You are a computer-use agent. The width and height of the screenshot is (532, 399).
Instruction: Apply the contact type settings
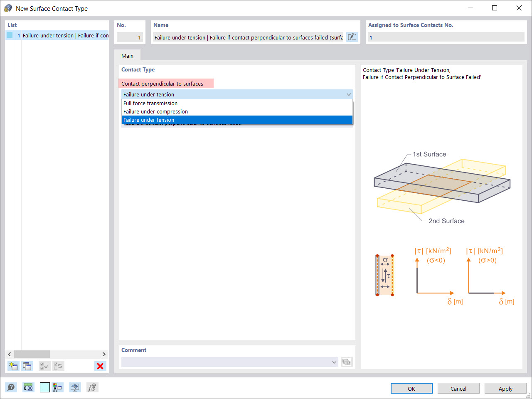(505, 388)
